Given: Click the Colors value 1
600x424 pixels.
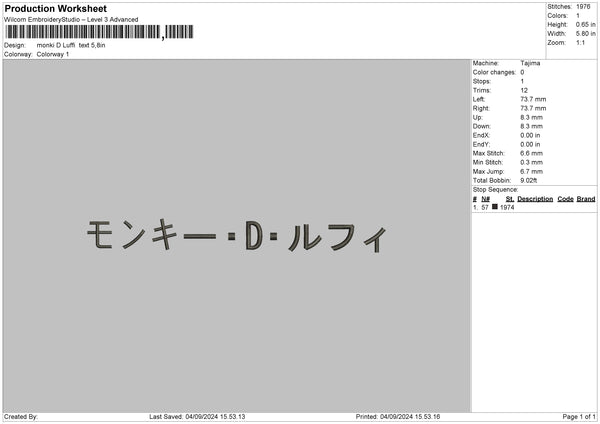Looking at the screenshot, I should [578, 16].
